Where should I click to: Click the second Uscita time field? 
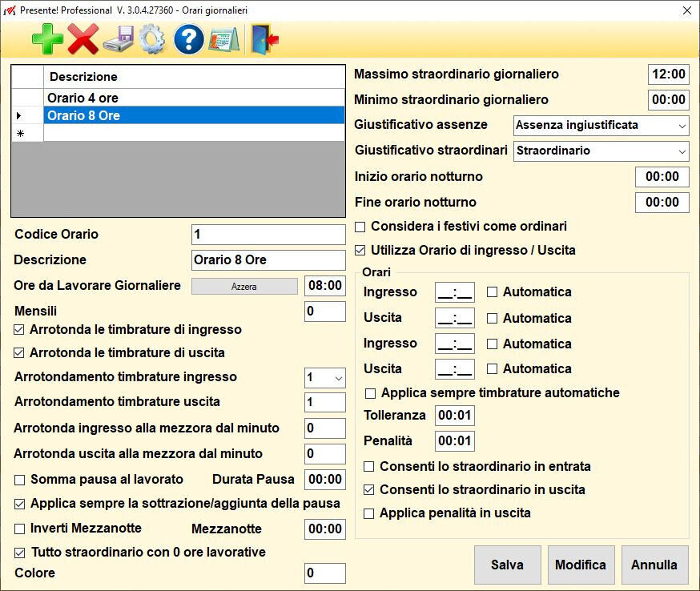454,369
